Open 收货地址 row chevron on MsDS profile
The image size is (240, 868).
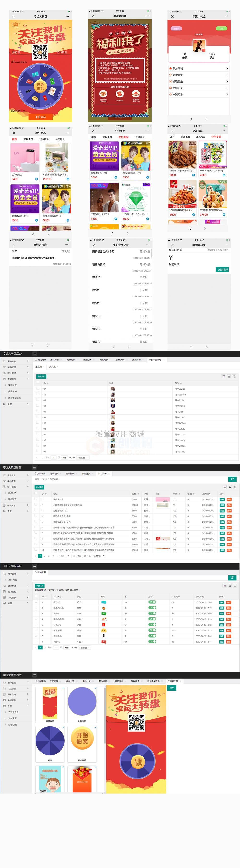[x=227, y=75]
